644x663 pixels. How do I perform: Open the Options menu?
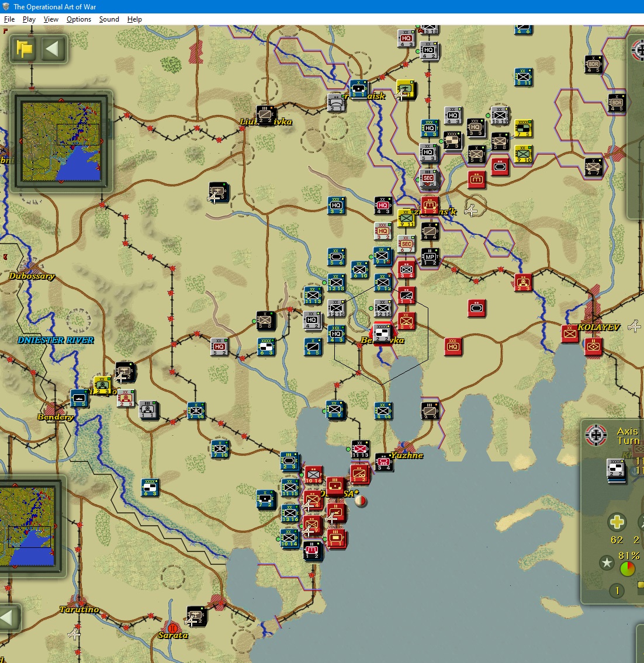[79, 19]
